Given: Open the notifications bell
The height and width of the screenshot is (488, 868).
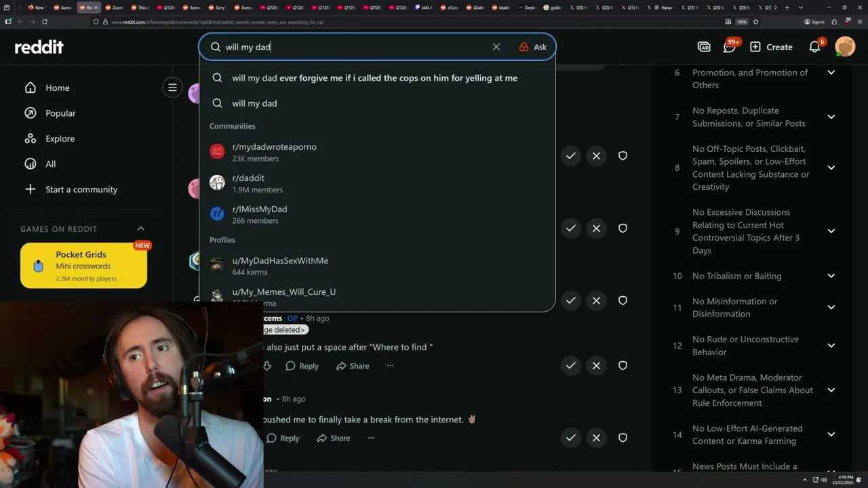Looking at the screenshot, I should click(x=815, y=47).
